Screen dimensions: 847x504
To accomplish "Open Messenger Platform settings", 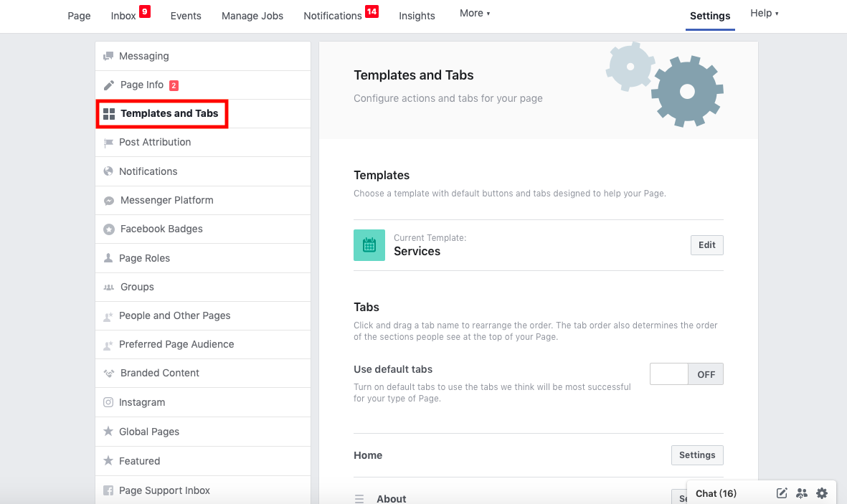I will tap(167, 200).
